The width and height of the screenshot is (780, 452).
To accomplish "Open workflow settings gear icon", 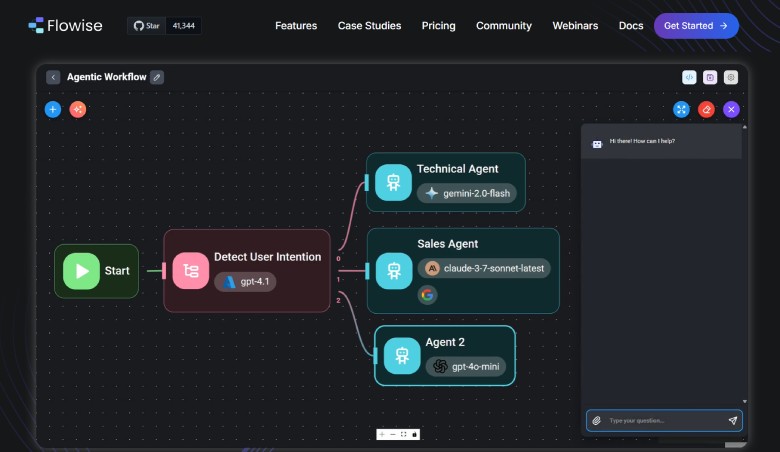I will pos(731,77).
